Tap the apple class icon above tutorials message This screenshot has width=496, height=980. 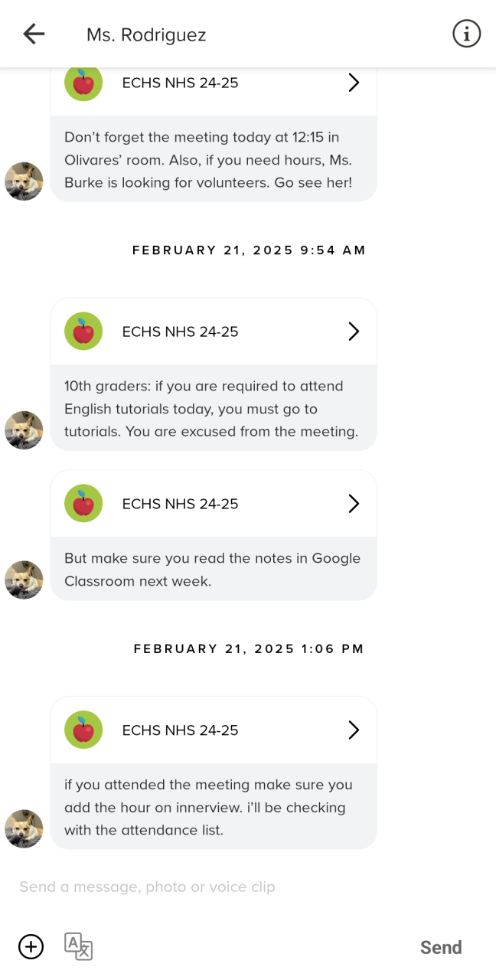pos(83,332)
